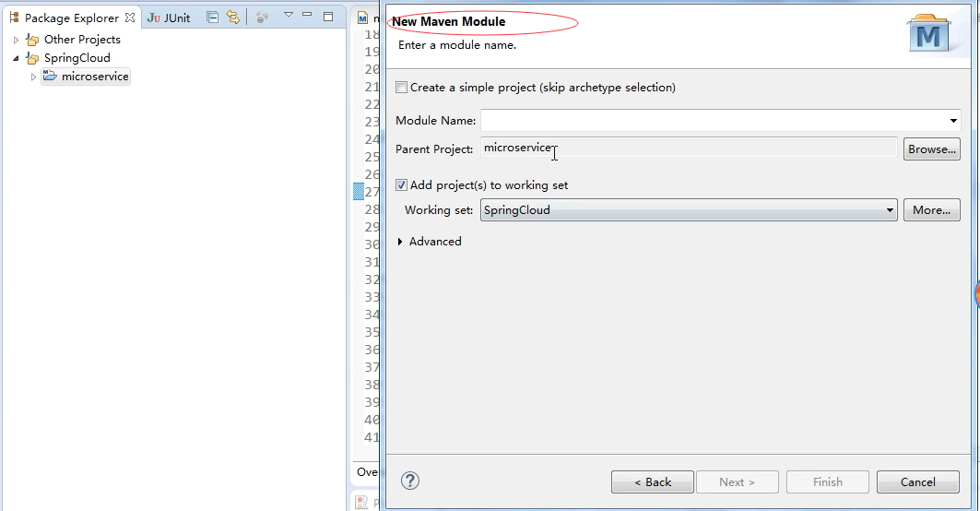Screen dimensions: 980x511
Task: Click line number 35 in editor
Action: tap(372, 331)
